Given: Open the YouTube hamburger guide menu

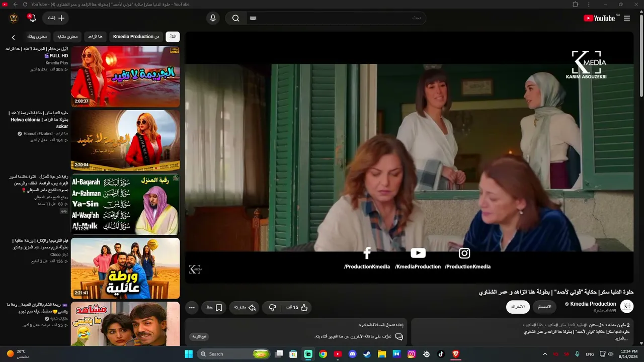Looking at the screenshot, I should [627, 18].
